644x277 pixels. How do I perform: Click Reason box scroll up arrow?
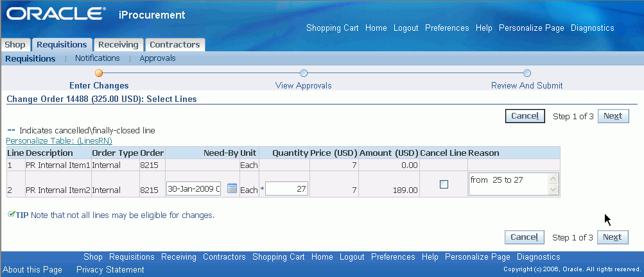tap(553, 179)
